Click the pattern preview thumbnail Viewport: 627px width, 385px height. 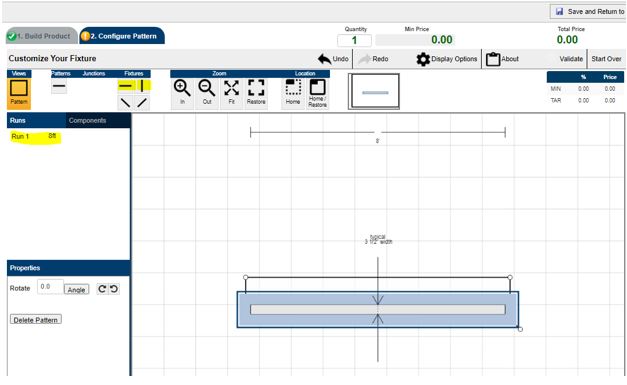374,91
